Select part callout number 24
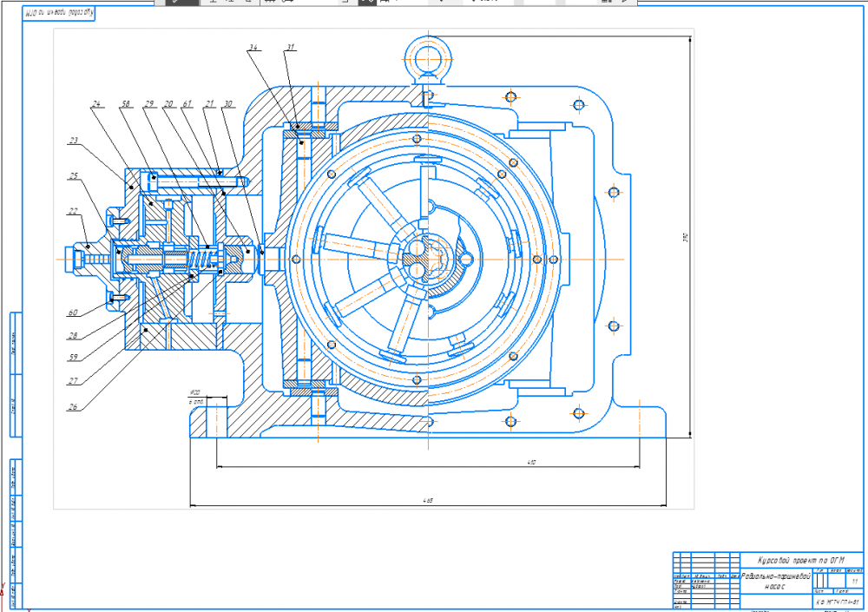Image resolution: width=868 pixels, height=612 pixels. [97, 104]
